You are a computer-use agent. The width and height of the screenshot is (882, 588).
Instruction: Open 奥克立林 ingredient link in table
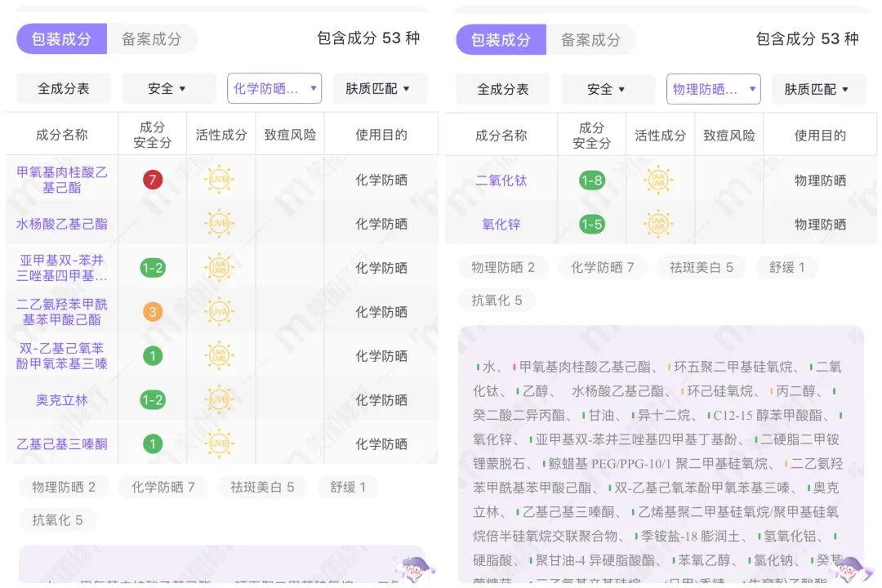point(62,400)
